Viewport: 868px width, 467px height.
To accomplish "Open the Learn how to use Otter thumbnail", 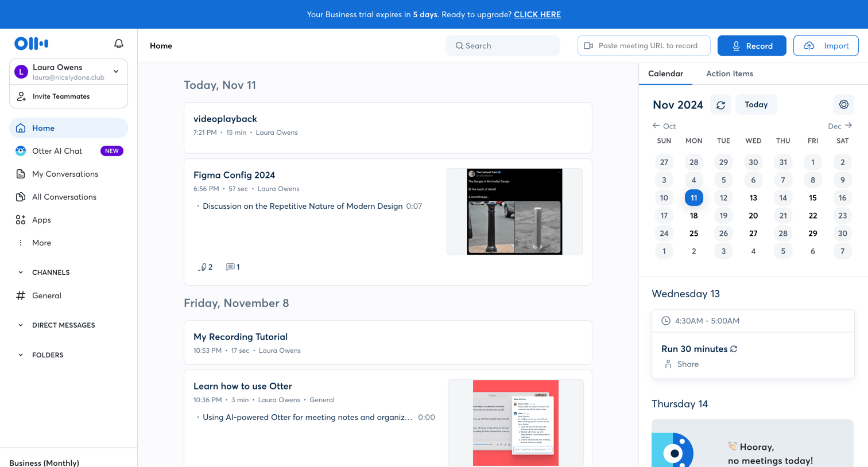I will [516, 423].
